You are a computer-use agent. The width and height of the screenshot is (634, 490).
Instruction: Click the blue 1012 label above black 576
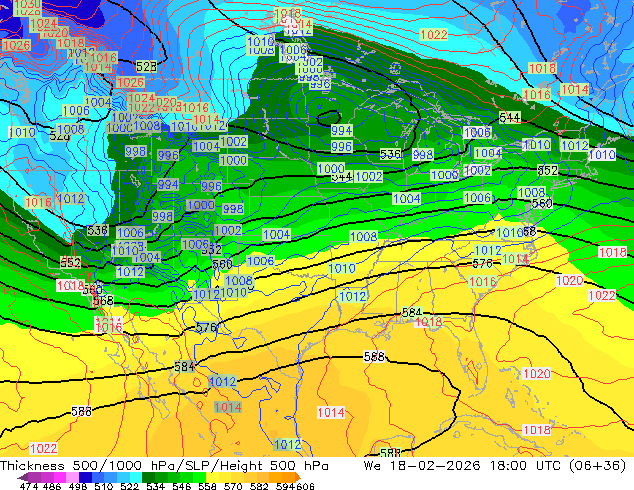[488, 251]
